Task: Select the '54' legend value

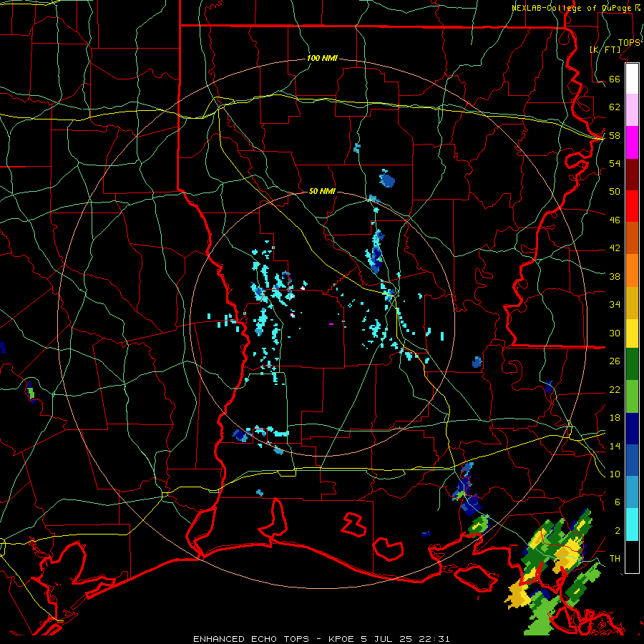Action: point(615,163)
